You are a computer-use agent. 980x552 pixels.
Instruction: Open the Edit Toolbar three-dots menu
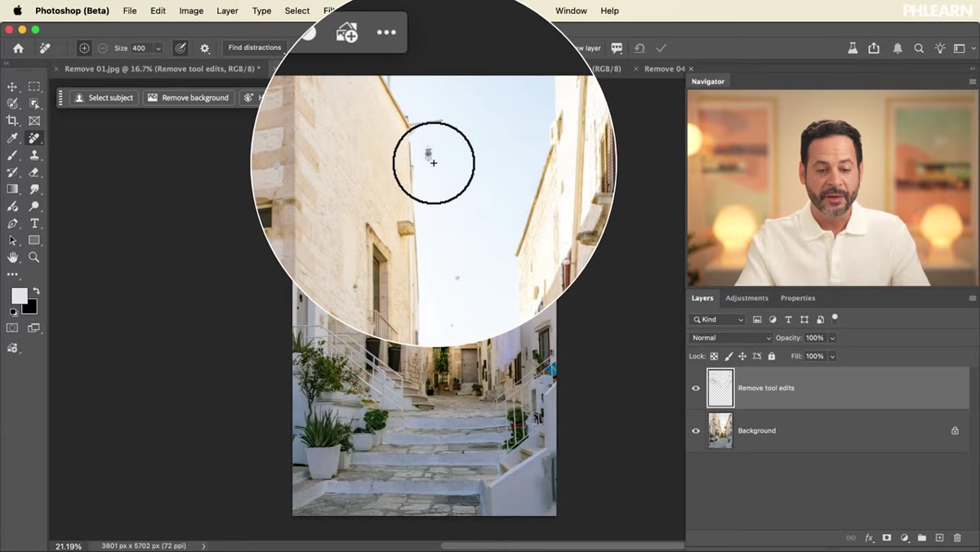tap(12, 275)
